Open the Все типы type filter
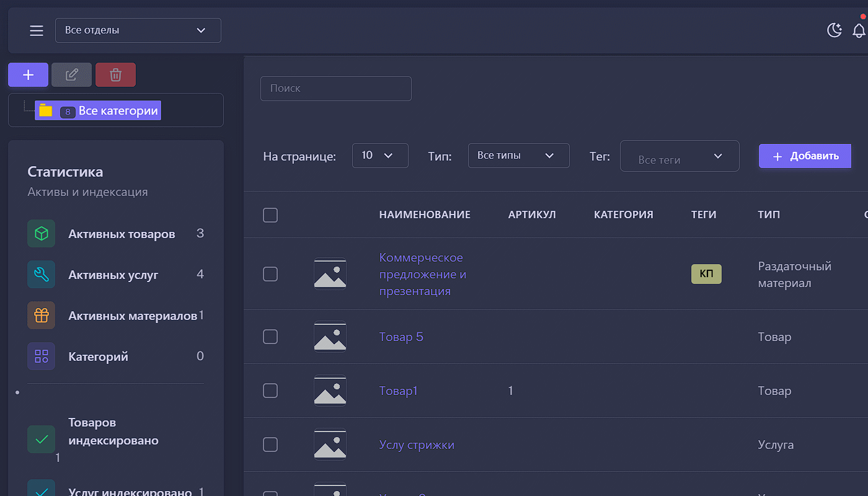 tap(518, 156)
